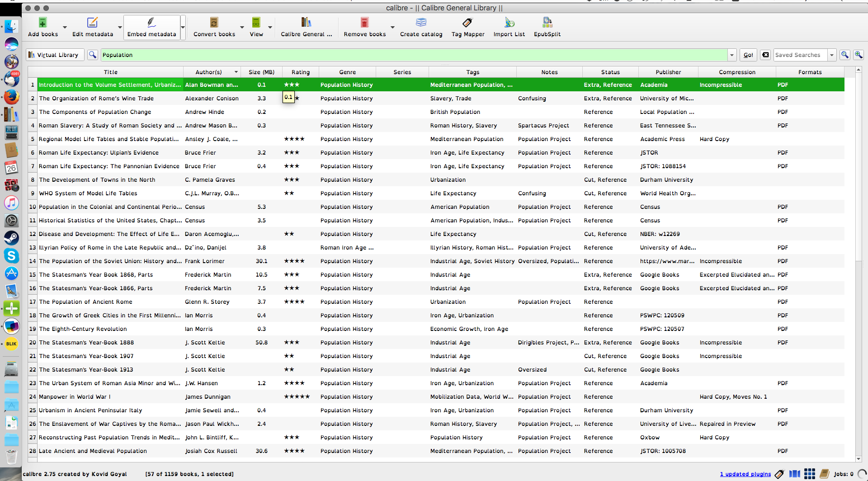
Task: Open Thunderbird from the dock
Action: pyautogui.click(x=11, y=80)
